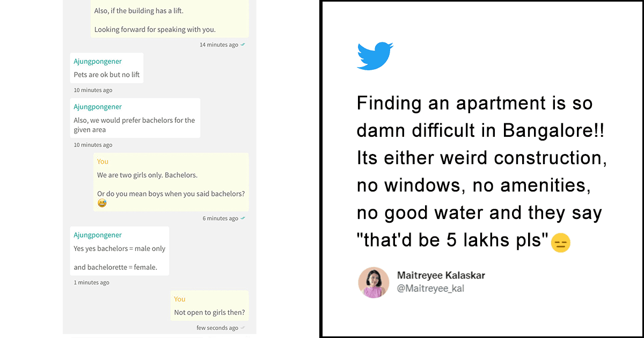Click the 'Finding an apartment' tweet text
Viewport: 644px width, 338px height.
coord(481,171)
